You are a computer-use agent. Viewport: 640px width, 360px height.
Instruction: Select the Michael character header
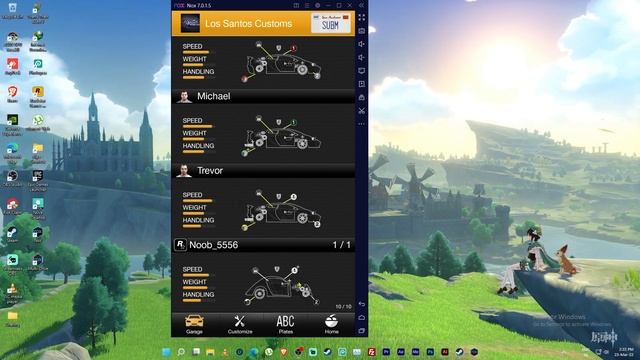click(263, 96)
